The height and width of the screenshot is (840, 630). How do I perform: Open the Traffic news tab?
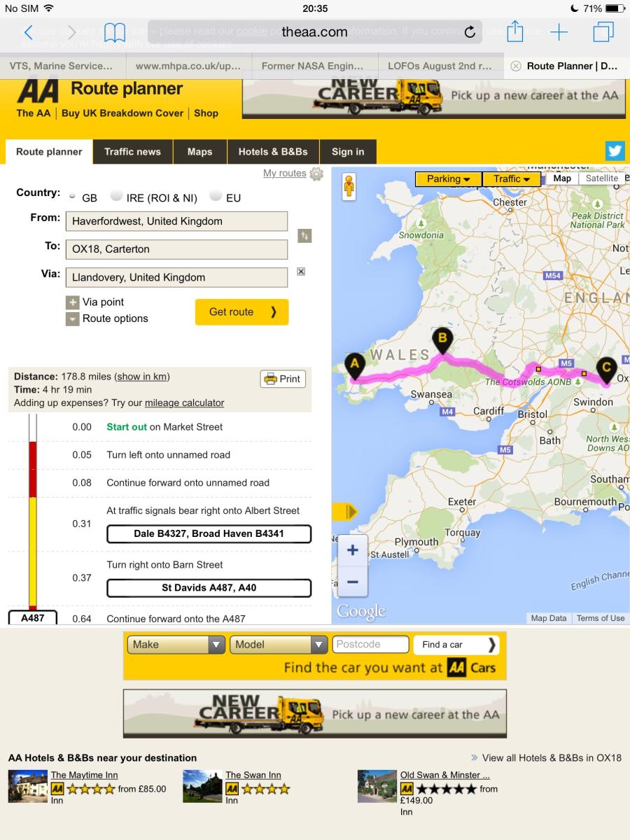click(132, 152)
